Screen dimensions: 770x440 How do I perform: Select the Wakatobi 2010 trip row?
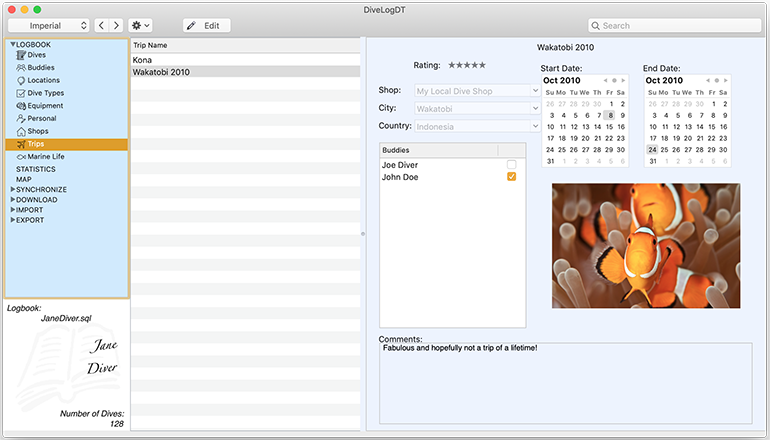click(x=245, y=72)
